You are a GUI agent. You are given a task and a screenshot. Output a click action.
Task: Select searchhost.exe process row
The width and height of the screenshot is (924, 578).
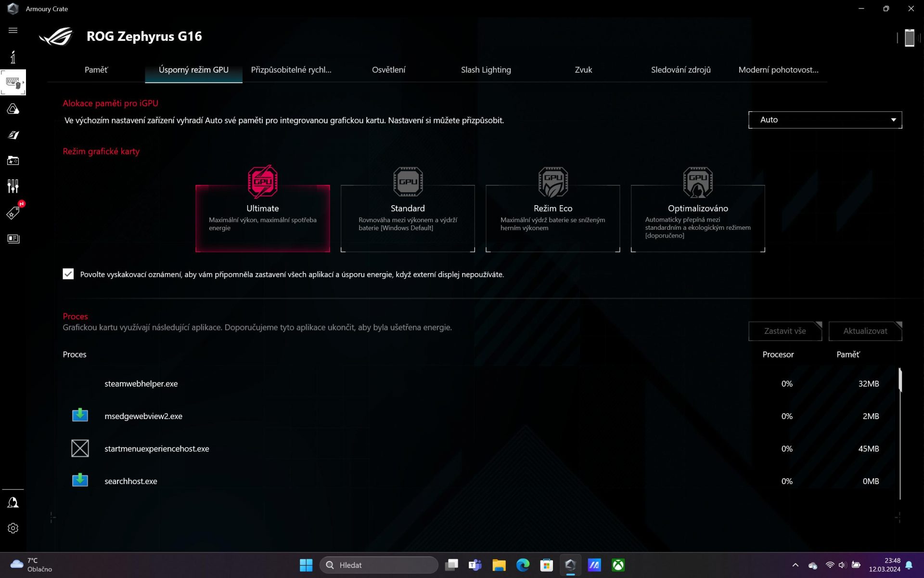point(479,481)
